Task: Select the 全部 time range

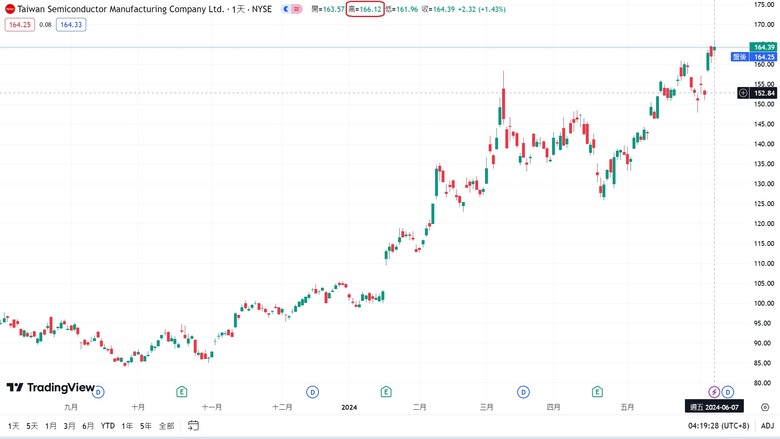Action: click(167, 426)
